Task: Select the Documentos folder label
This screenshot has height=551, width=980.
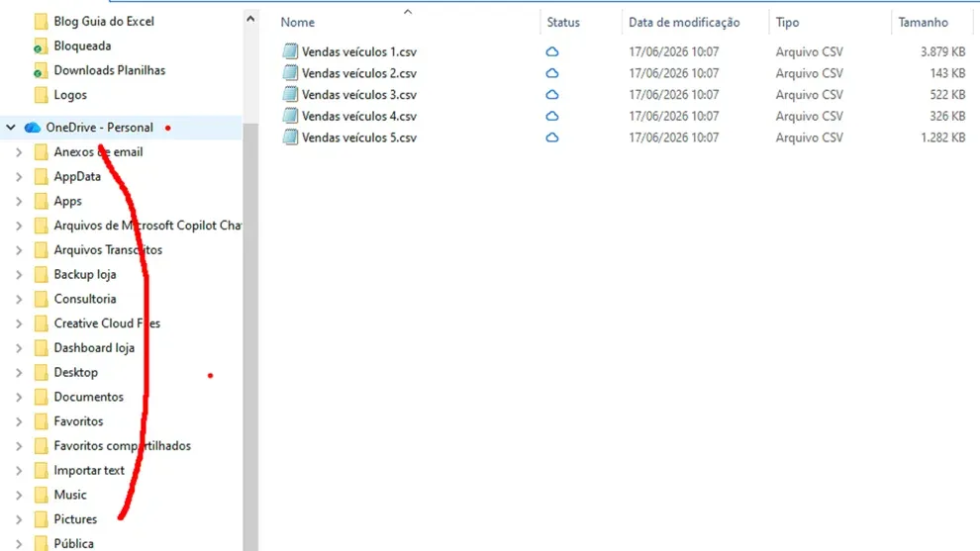Action: 89,398
